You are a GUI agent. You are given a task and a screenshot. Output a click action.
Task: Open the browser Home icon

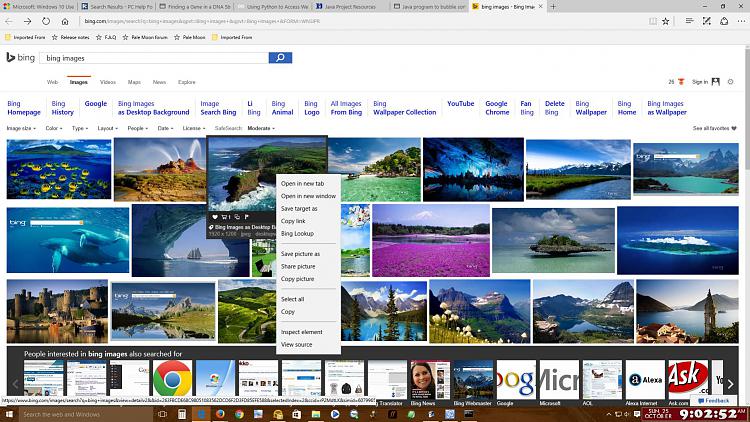(x=65, y=21)
